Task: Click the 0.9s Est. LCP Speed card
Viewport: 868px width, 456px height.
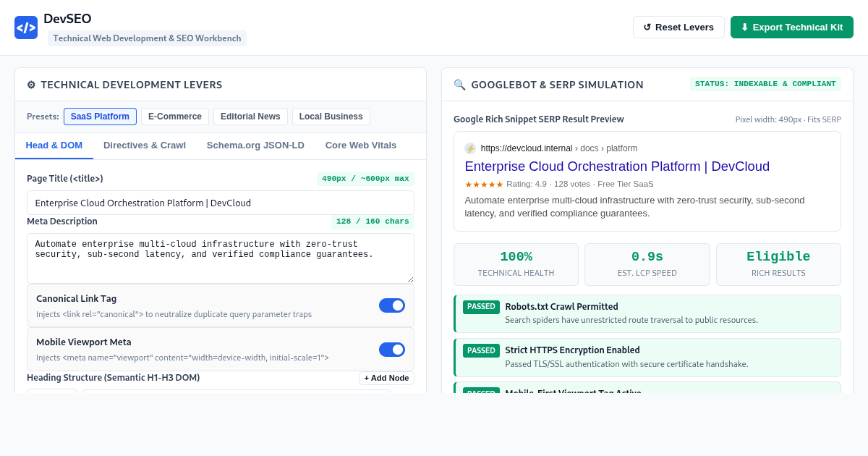Action: click(x=647, y=264)
